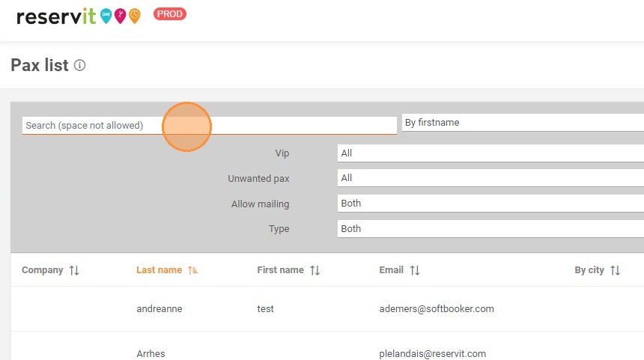
Task: Sort by Company column arrows
Action: click(74, 270)
